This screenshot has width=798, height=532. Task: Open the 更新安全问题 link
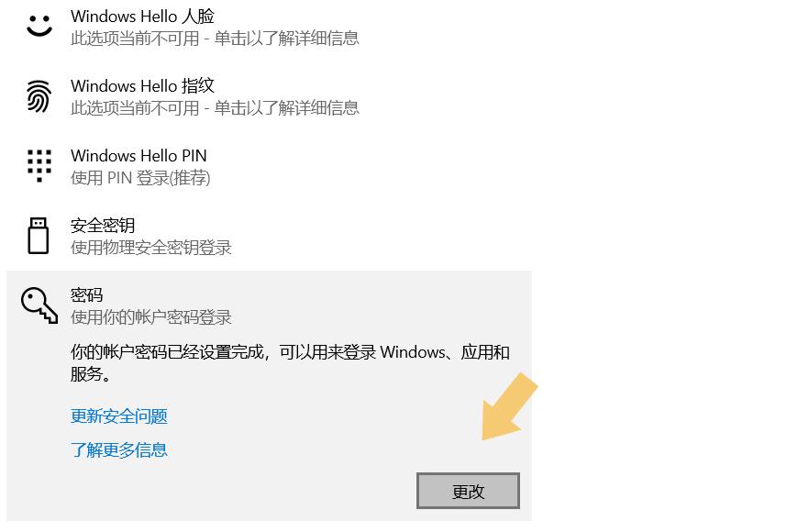(x=119, y=416)
